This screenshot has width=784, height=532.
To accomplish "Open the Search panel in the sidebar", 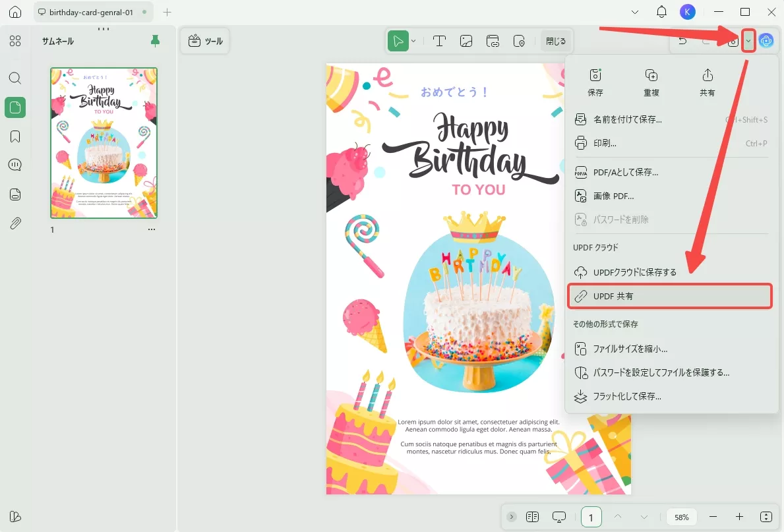I will (15, 78).
